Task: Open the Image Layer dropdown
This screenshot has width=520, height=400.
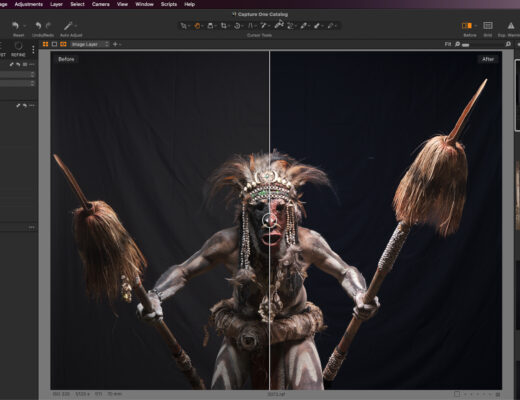Action: 90,44
